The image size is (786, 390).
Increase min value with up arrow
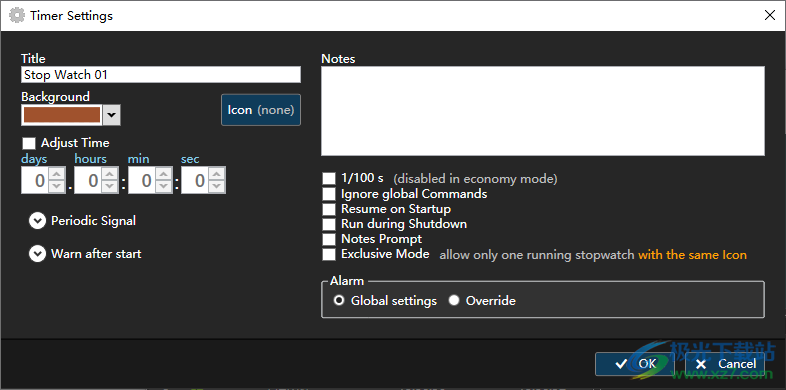[163, 174]
